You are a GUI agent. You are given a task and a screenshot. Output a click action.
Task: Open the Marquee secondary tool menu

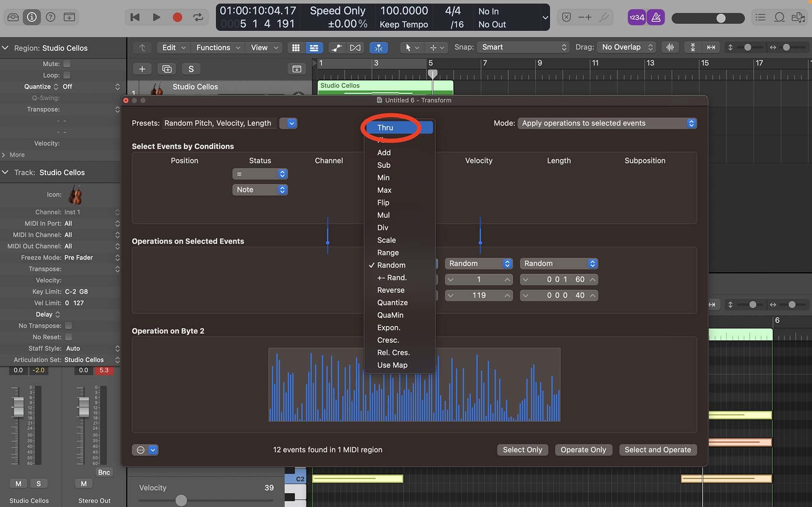click(x=437, y=47)
